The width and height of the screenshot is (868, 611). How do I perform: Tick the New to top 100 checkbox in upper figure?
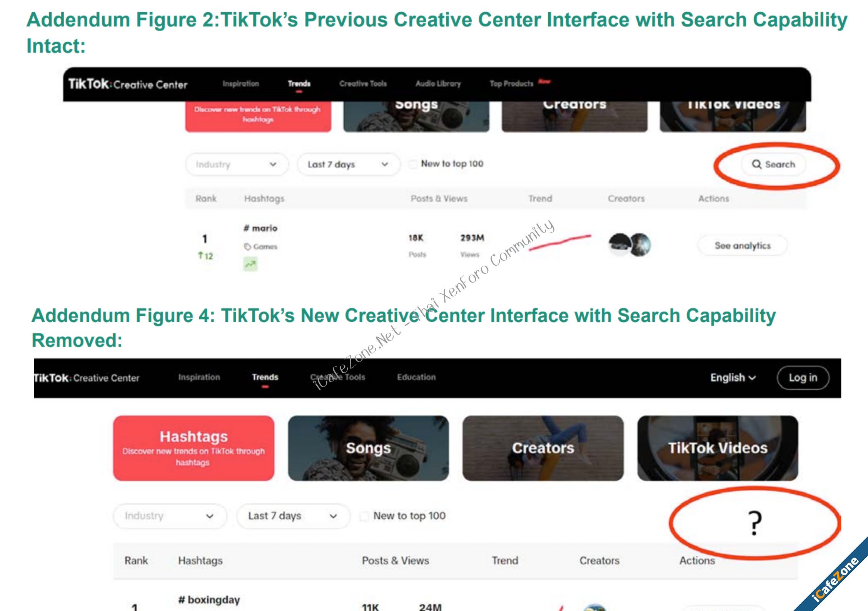(x=413, y=164)
